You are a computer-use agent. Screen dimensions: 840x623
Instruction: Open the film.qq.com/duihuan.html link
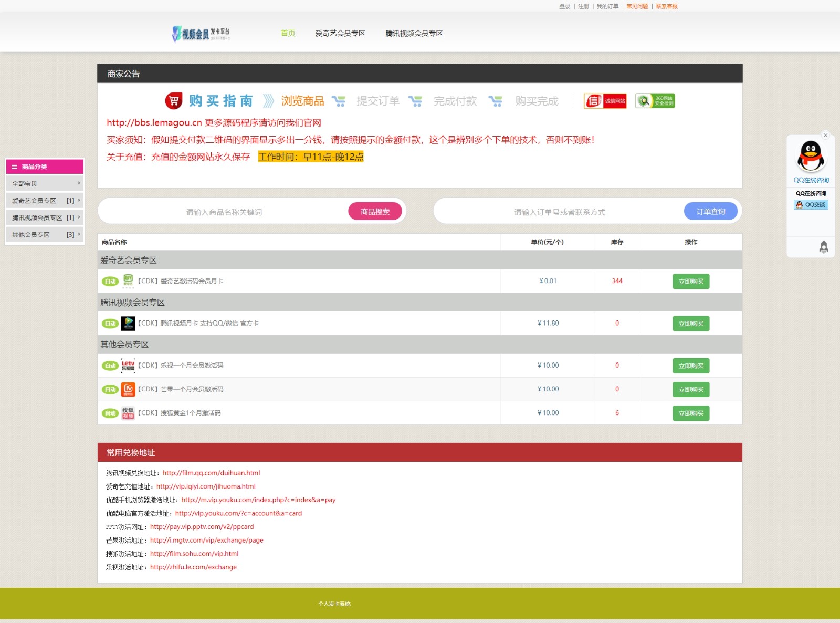tap(211, 473)
